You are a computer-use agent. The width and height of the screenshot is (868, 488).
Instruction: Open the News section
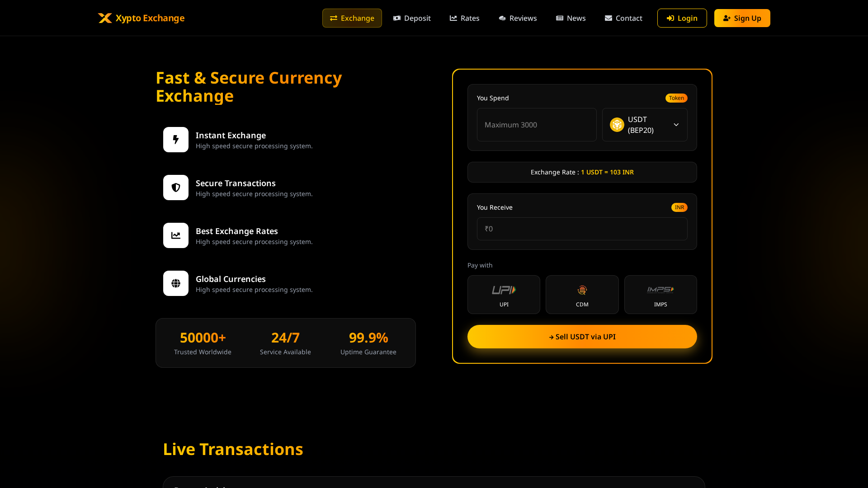571,18
